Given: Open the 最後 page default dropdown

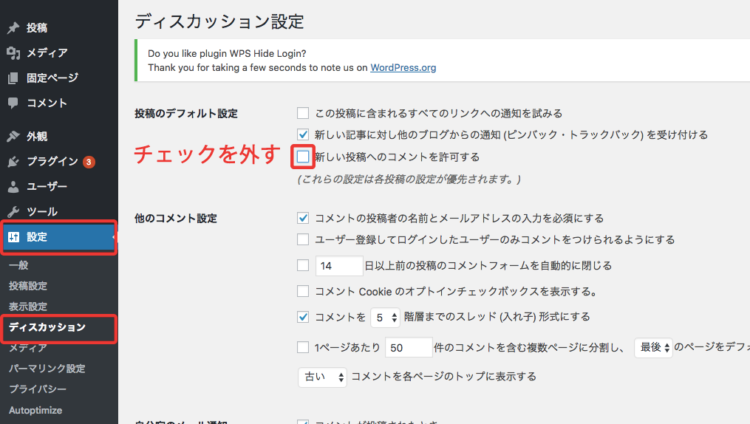Looking at the screenshot, I should click(x=653, y=347).
